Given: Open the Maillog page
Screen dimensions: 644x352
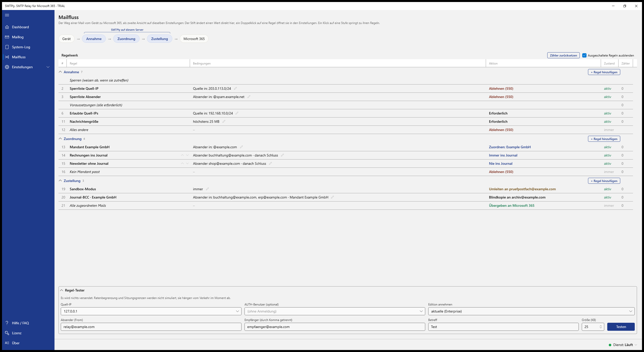Looking at the screenshot, I should click(28, 37).
